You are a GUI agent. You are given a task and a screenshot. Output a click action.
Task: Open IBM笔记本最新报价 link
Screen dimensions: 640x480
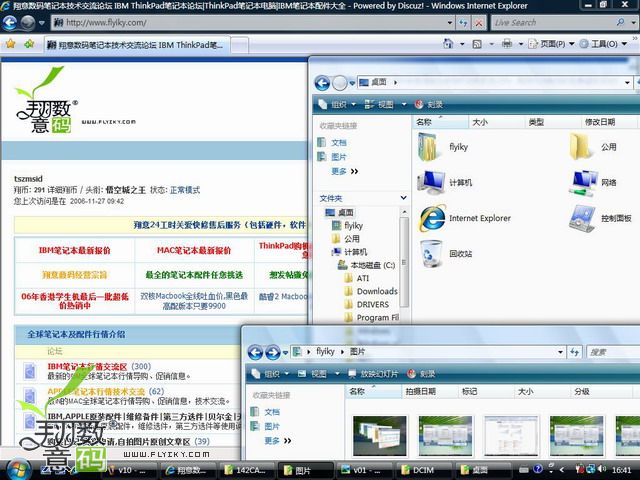point(74,250)
